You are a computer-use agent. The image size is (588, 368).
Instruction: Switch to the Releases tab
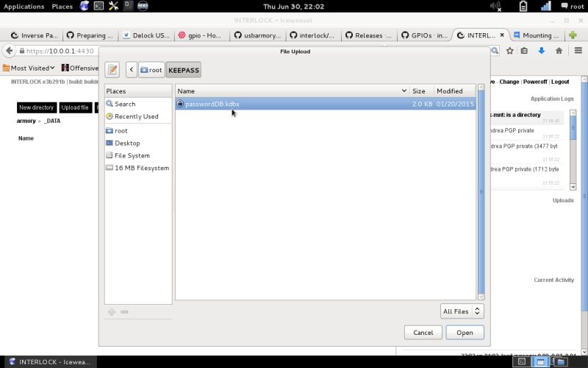tap(369, 35)
